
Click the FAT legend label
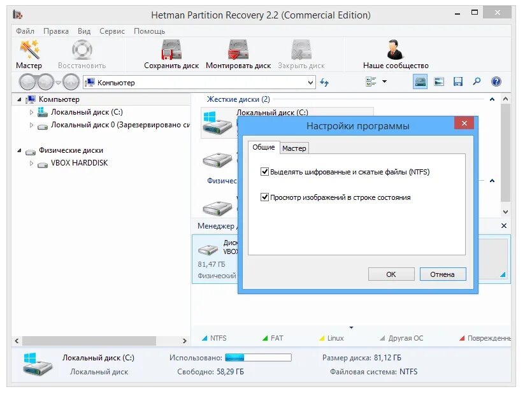tap(277, 338)
